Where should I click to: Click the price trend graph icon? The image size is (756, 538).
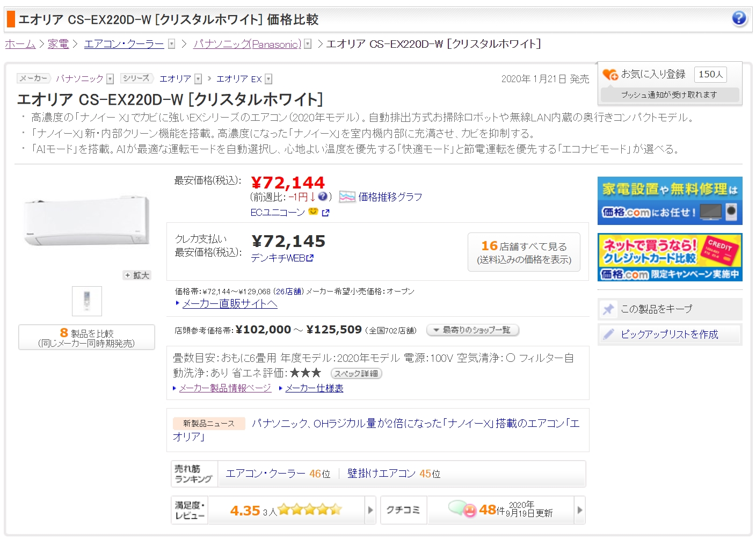pyautogui.click(x=347, y=197)
